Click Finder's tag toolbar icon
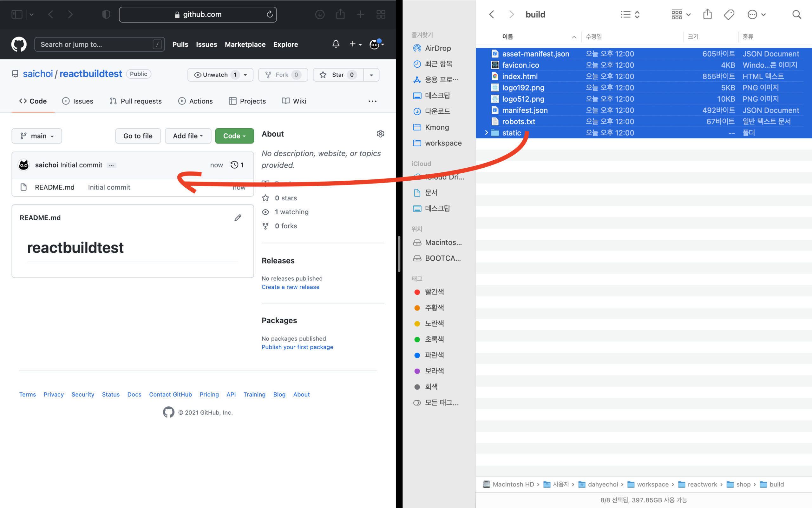Viewport: 812px width, 508px height. pos(729,15)
